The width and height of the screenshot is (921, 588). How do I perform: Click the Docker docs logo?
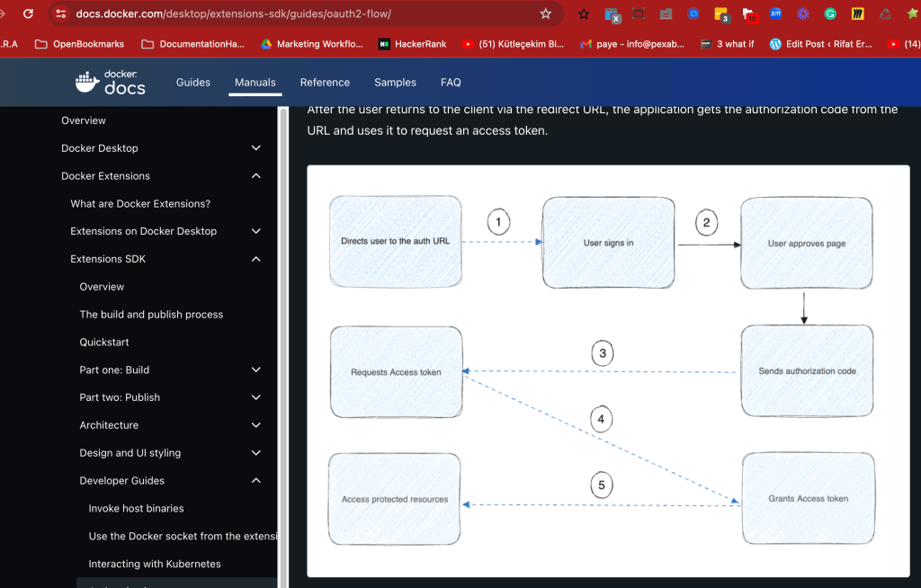(x=111, y=82)
